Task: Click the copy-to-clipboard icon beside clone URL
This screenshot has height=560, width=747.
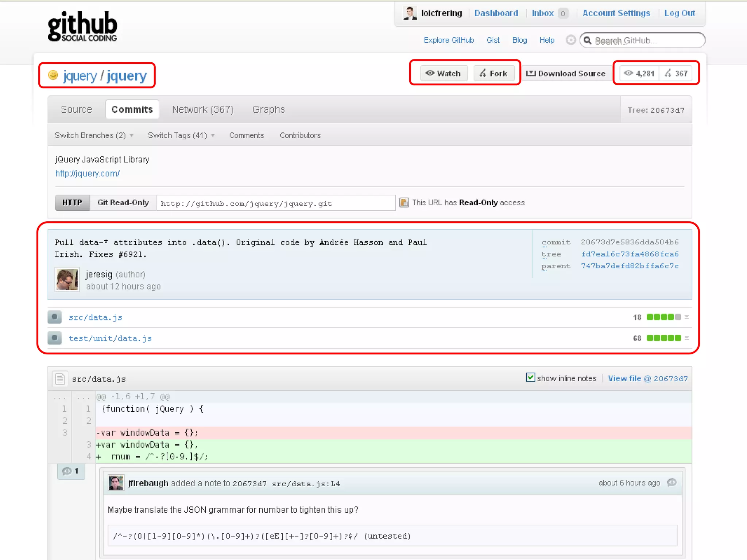Action: click(404, 203)
